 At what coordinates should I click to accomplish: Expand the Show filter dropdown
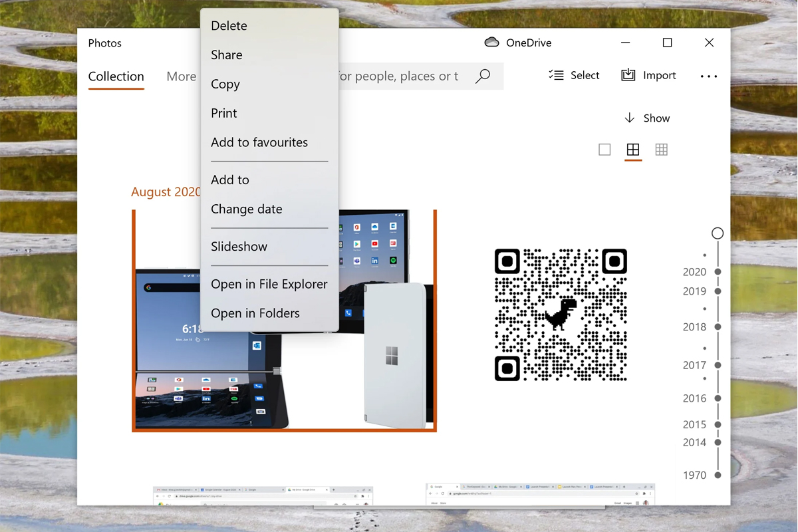(x=647, y=118)
